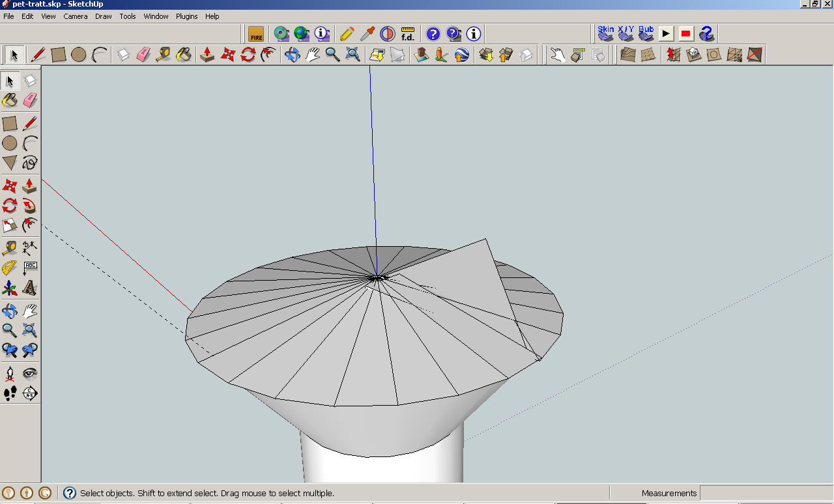Click the f.d. ruler plugin icon
Screen dimensions: 834x504
(408, 34)
